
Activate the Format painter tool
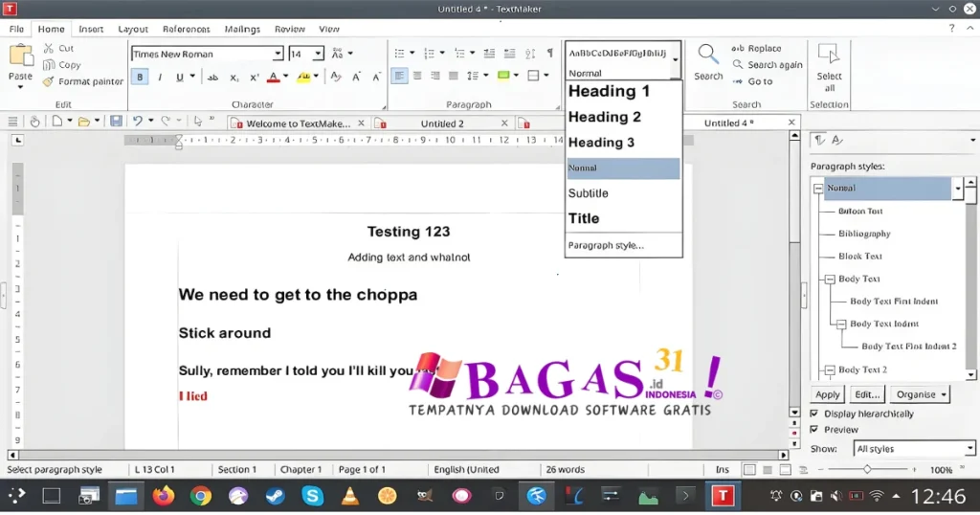[82, 81]
